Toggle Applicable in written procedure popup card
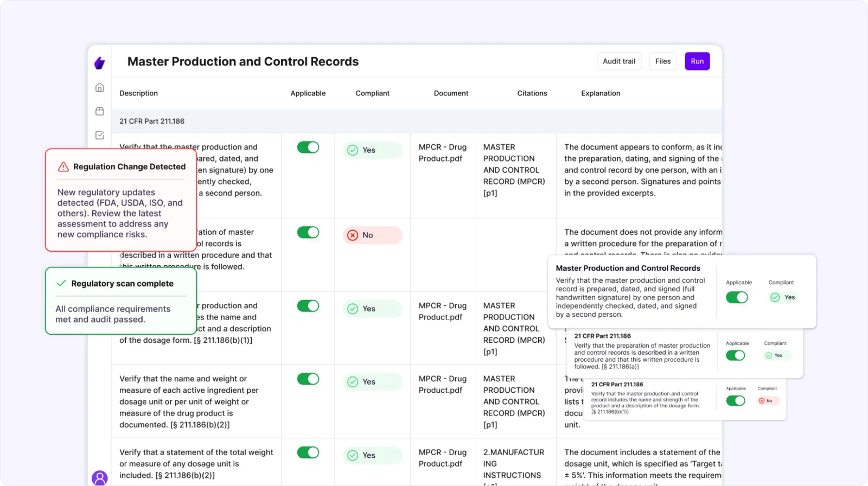 pos(736,355)
